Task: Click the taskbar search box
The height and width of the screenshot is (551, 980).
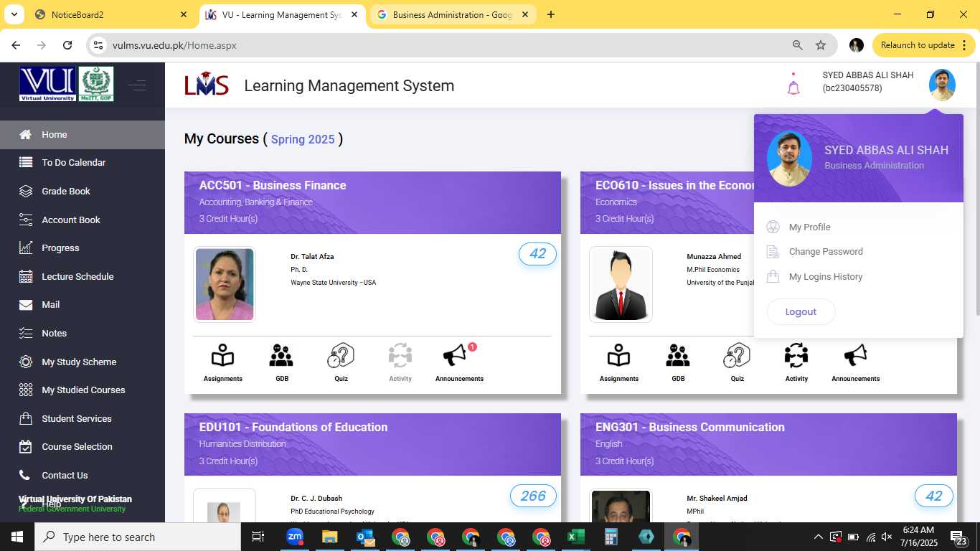Action: pyautogui.click(x=138, y=537)
